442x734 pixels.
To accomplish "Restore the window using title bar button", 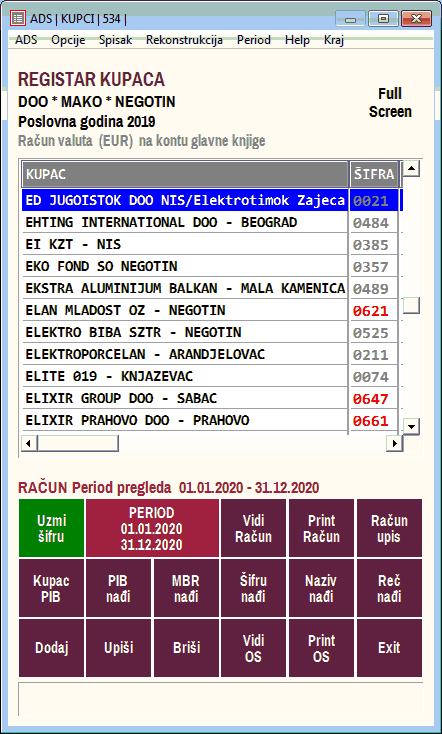I will (x=383, y=19).
